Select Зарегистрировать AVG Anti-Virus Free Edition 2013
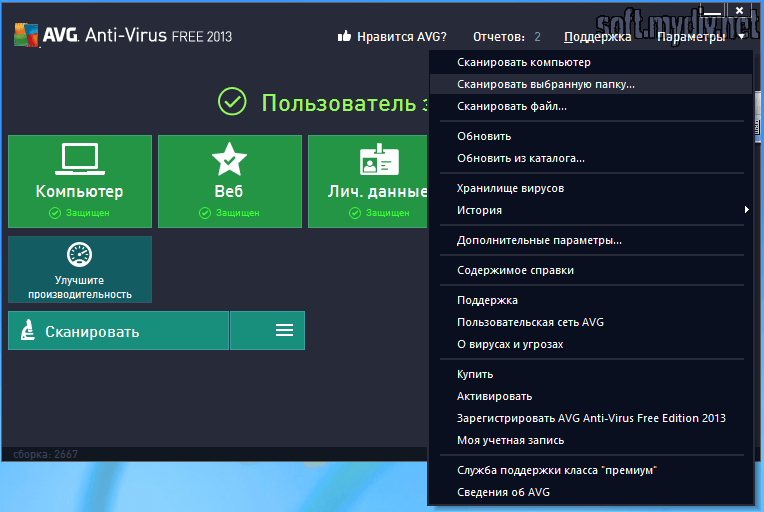 pyautogui.click(x=591, y=418)
